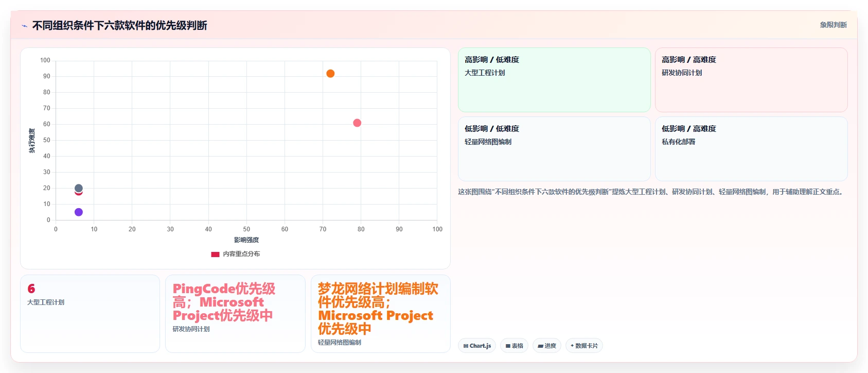Screen dimensions: 868x373
Task: Click the 轻量网络图编制 caption under the orange card
Action: [340, 343]
